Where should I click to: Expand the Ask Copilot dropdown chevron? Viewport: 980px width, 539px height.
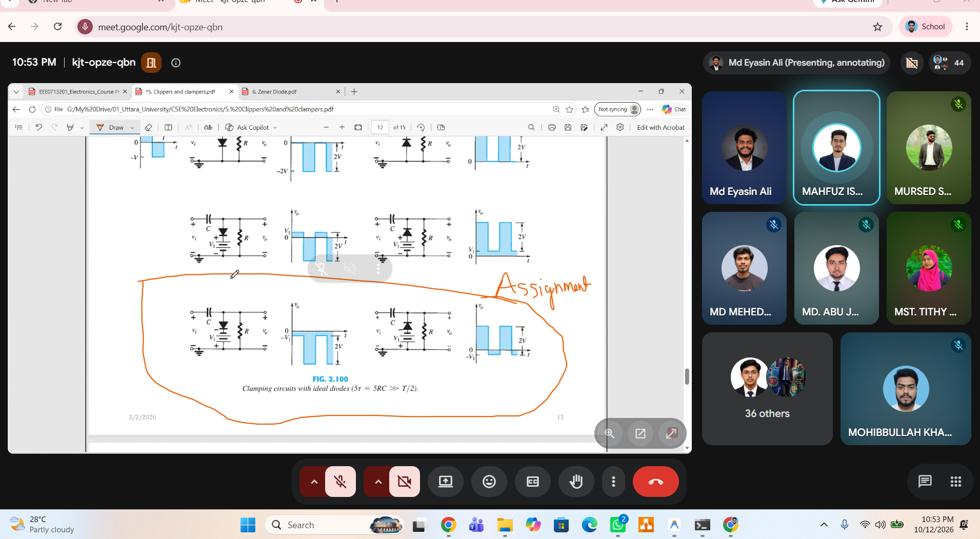click(275, 128)
